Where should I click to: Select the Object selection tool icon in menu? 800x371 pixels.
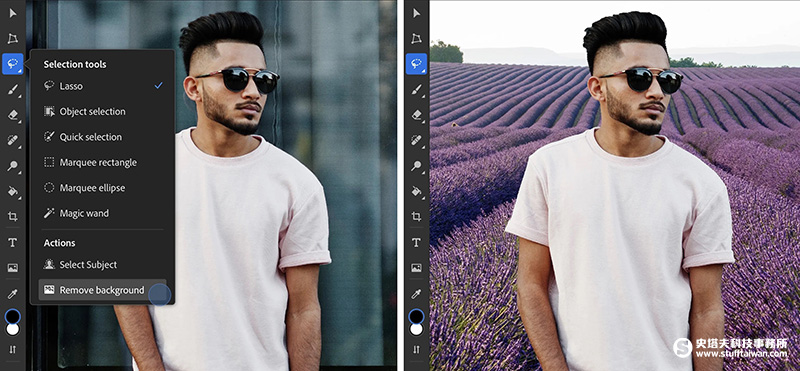pyautogui.click(x=49, y=111)
